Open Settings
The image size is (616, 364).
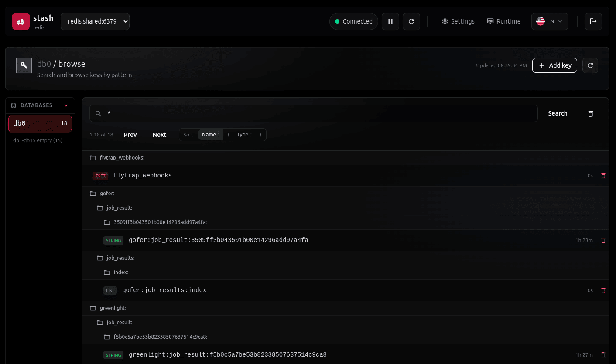[458, 21]
